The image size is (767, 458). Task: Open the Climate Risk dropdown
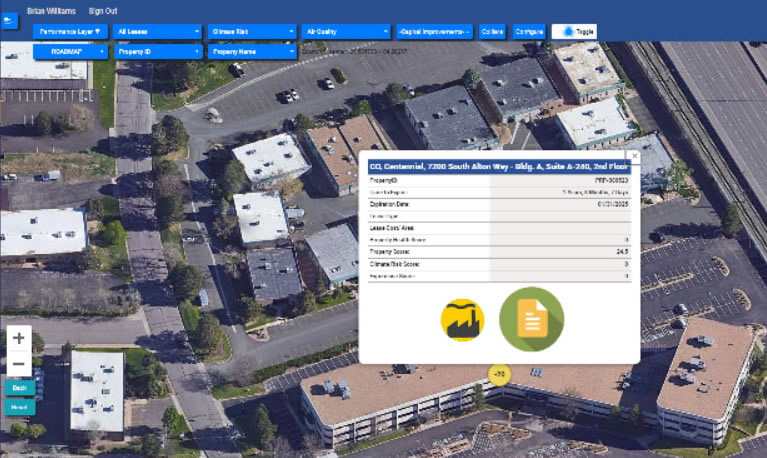click(x=253, y=31)
